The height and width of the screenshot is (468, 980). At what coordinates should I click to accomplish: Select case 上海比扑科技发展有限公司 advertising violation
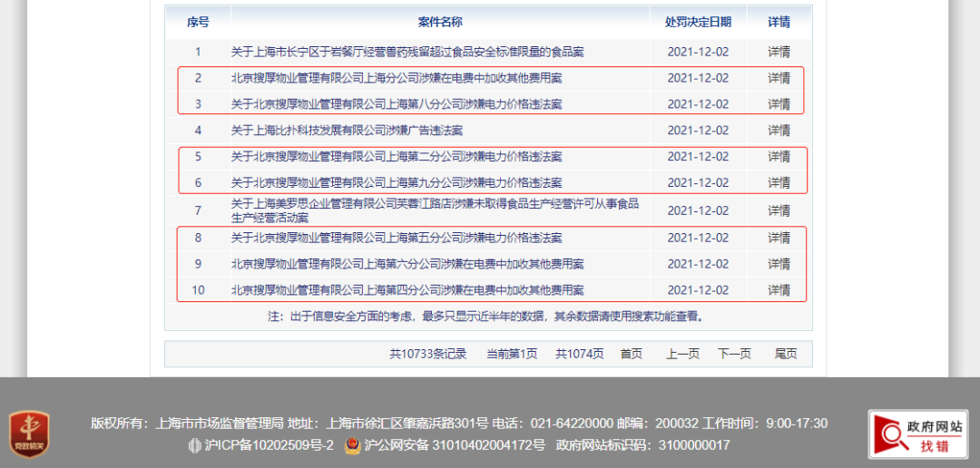pyautogui.click(x=347, y=131)
